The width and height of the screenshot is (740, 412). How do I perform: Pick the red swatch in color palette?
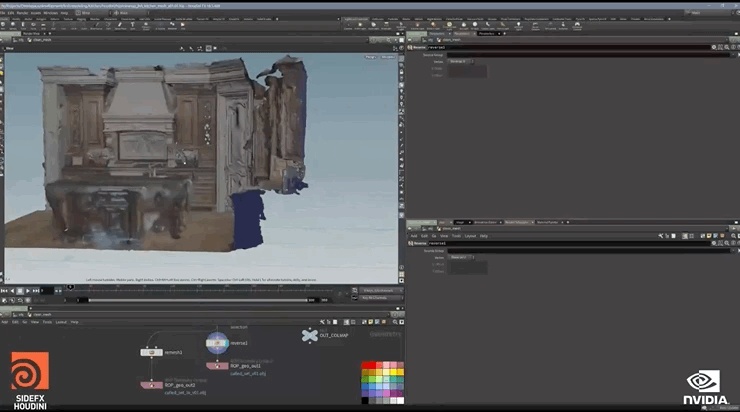(x=367, y=366)
